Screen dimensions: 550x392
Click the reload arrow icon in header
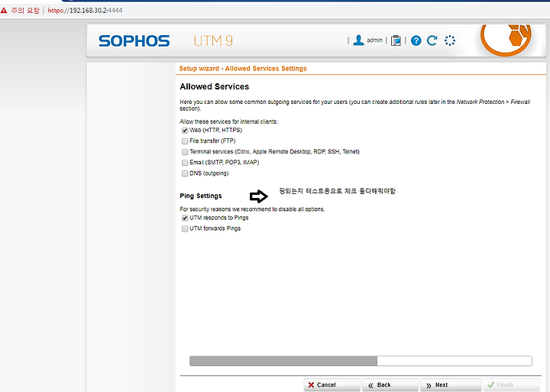[x=432, y=40]
